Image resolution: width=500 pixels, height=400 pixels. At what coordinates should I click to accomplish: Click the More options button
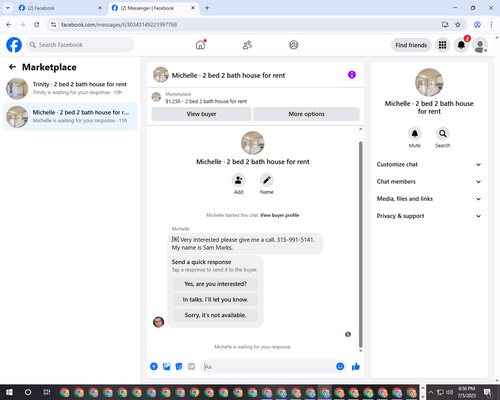coord(306,114)
